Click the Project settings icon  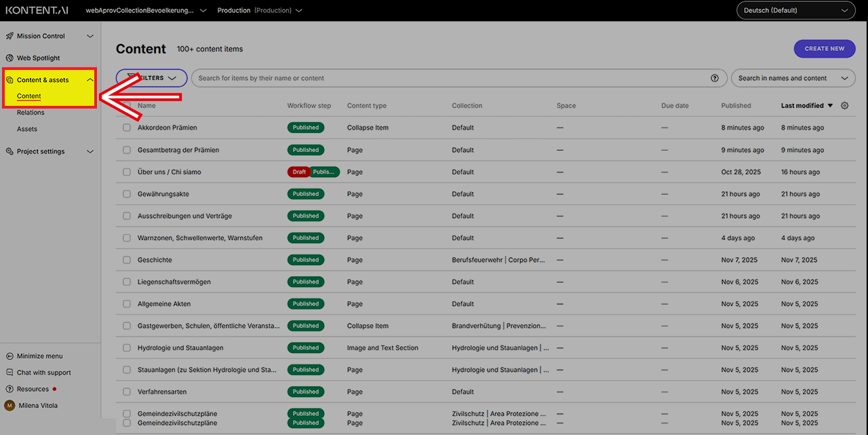[x=9, y=151]
